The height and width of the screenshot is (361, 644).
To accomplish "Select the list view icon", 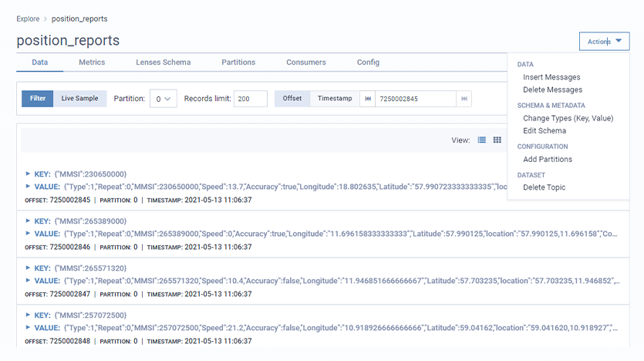I will tap(482, 140).
